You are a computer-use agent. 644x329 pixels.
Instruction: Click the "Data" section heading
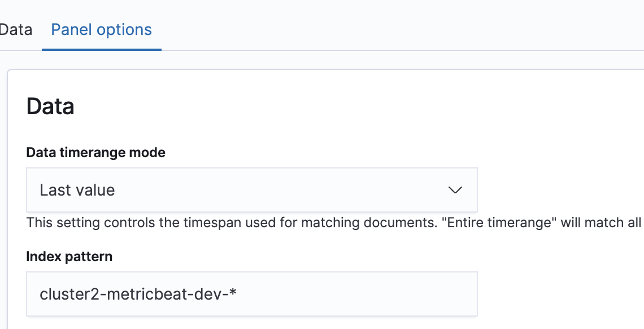(50, 106)
